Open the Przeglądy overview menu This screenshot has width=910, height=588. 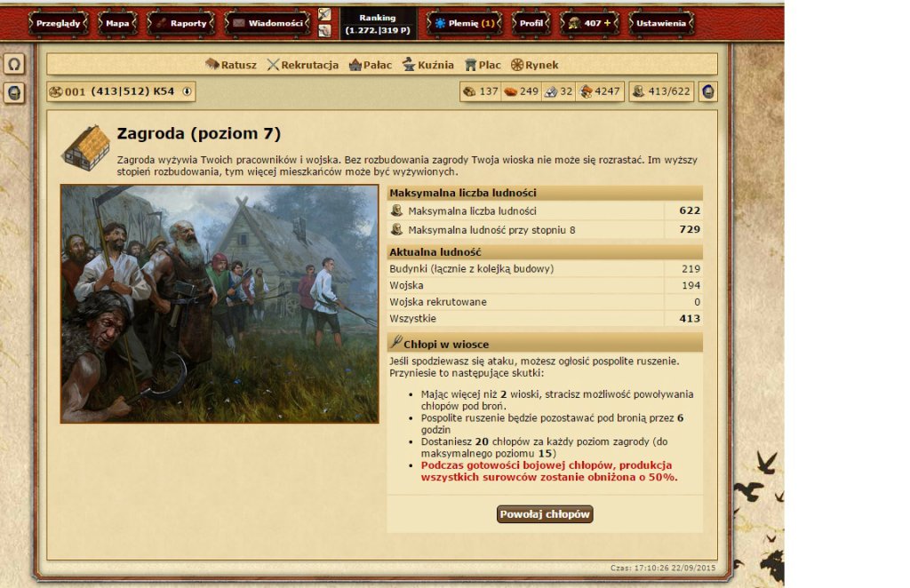[58, 23]
